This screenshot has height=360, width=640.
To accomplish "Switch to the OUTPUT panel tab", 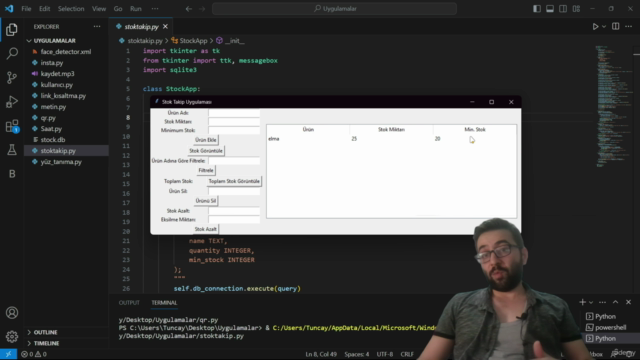I will [129, 302].
